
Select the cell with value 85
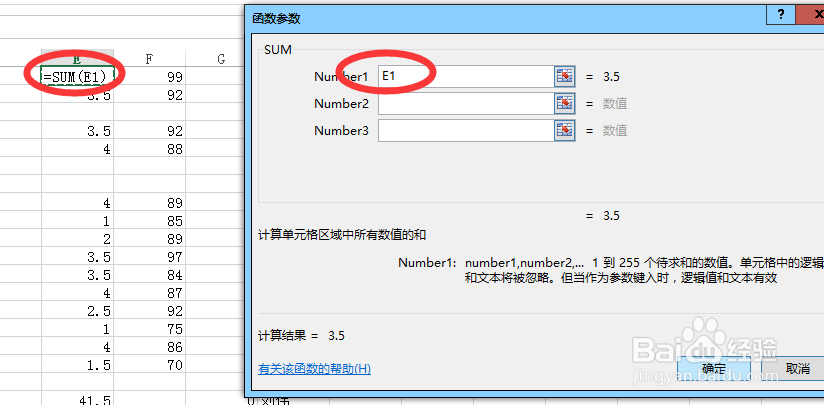click(x=149, y=221)
